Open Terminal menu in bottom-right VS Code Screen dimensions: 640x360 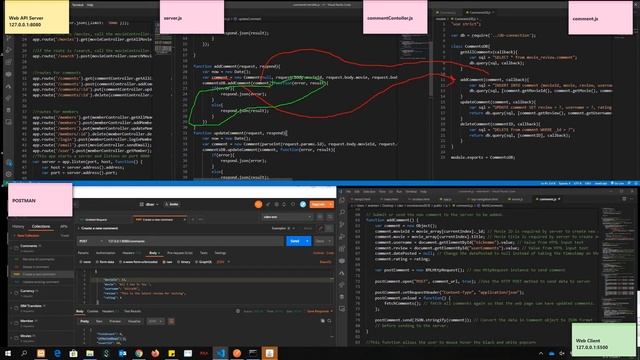(x=411, y=191)
